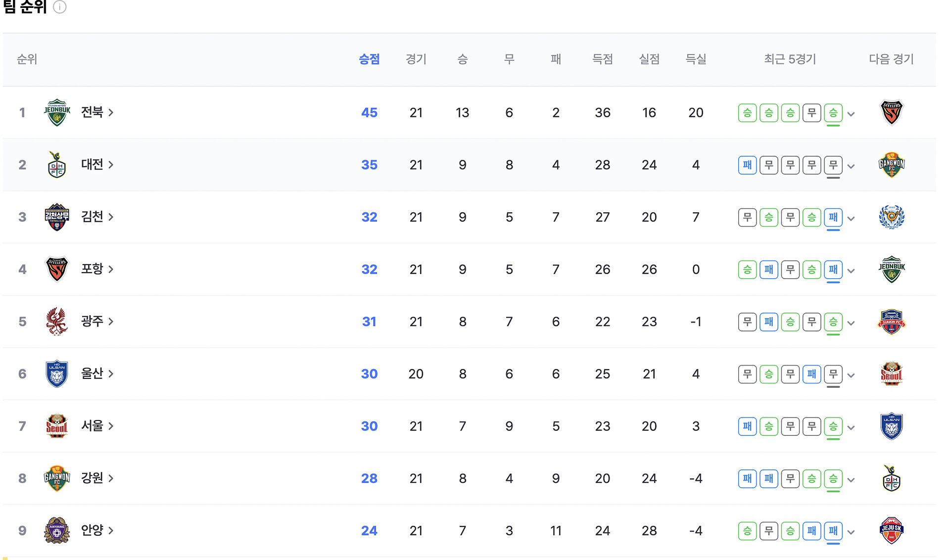
Task: Expand recent 5 matches for 강원
Action: pyautogui.click(x=851, y=480)
